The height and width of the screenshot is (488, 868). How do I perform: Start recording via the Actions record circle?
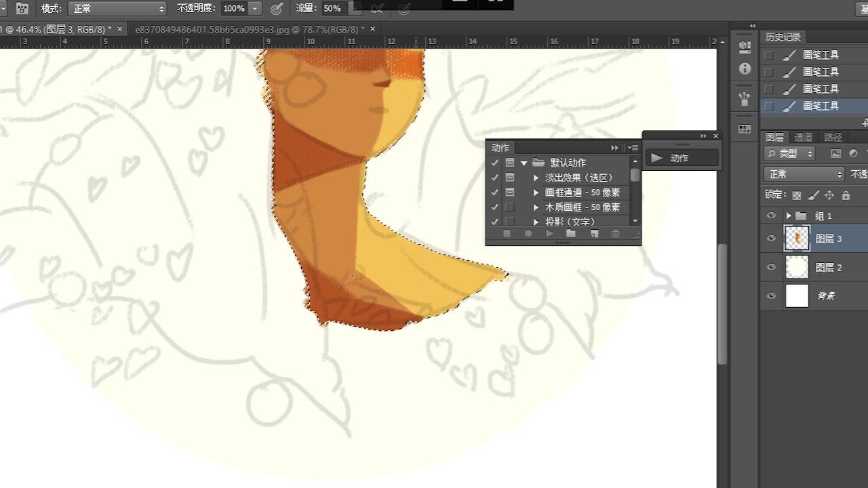tap(528, 234)
